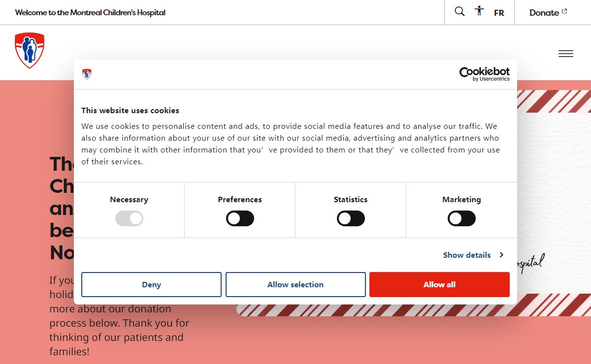
Task: Click the Allow selection button
Action: click(295, 284)
